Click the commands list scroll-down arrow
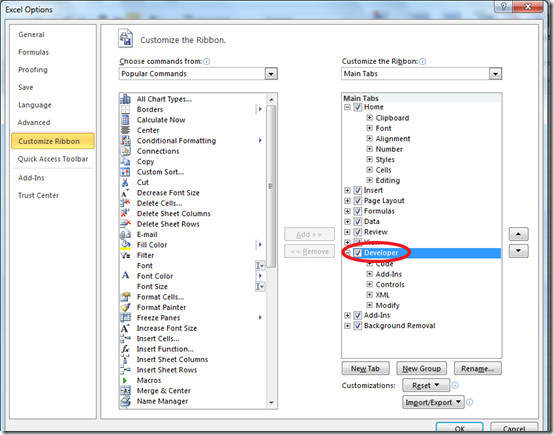The height and width of the screenshot is (435, 554). [x=271, y=402]
